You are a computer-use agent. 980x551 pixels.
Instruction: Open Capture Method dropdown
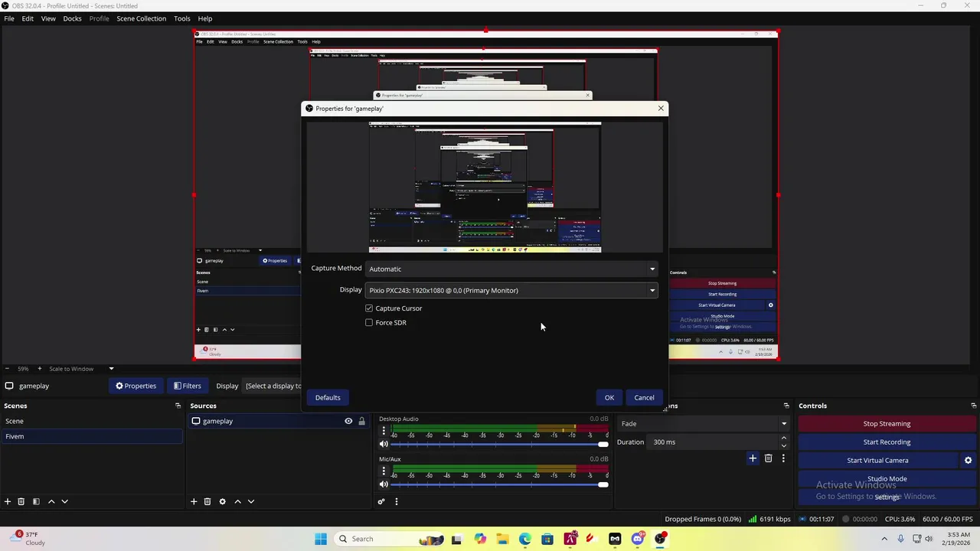tap(511, 269)
